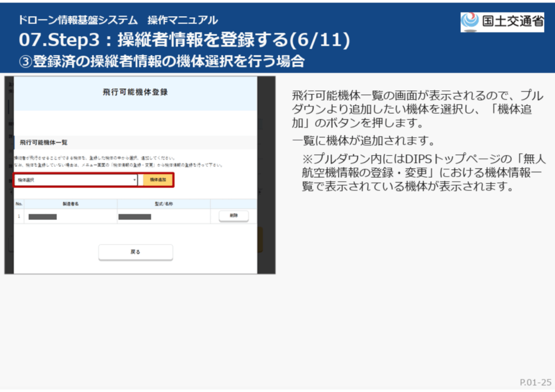The width and height of the screenshot is (555, 392).
Task: Click the ドローン情報基盤システム 操作マニュアル header text
Action: [118, 21]
